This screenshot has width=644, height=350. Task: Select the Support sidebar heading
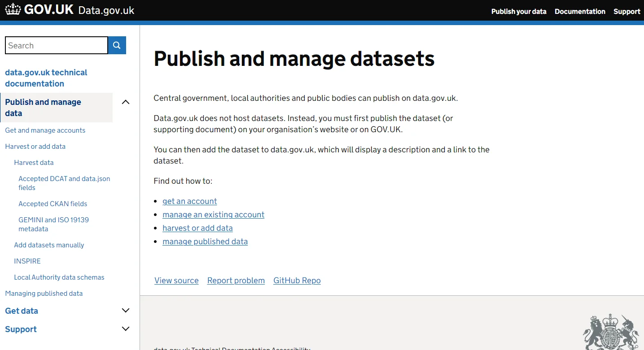coord(21,329)
